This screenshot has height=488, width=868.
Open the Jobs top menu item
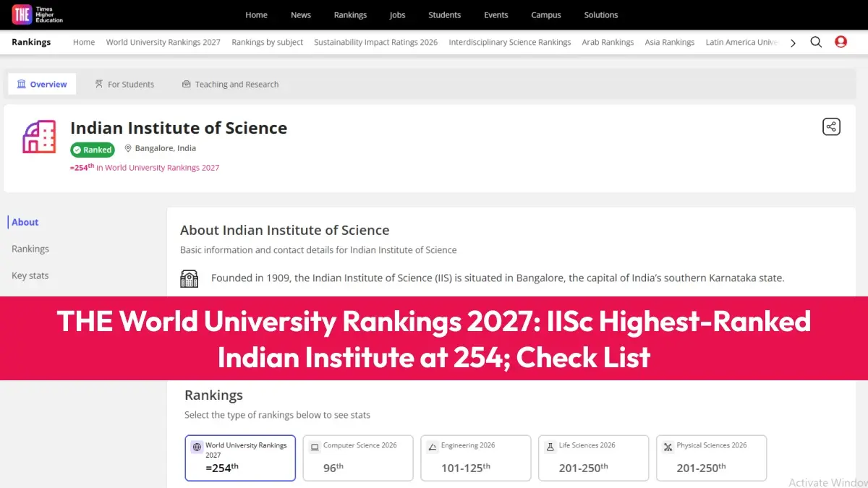pos(398,14)
